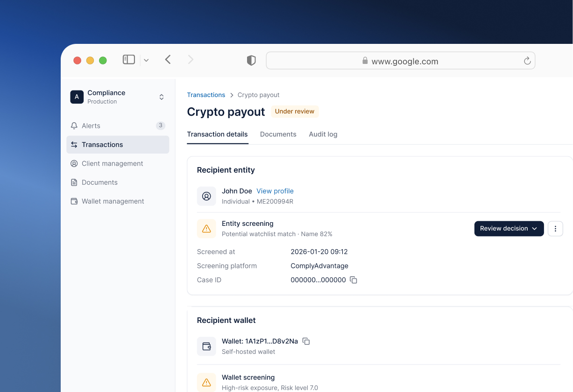Click the Transactions breadcrumb link

(x=206, y=95)
